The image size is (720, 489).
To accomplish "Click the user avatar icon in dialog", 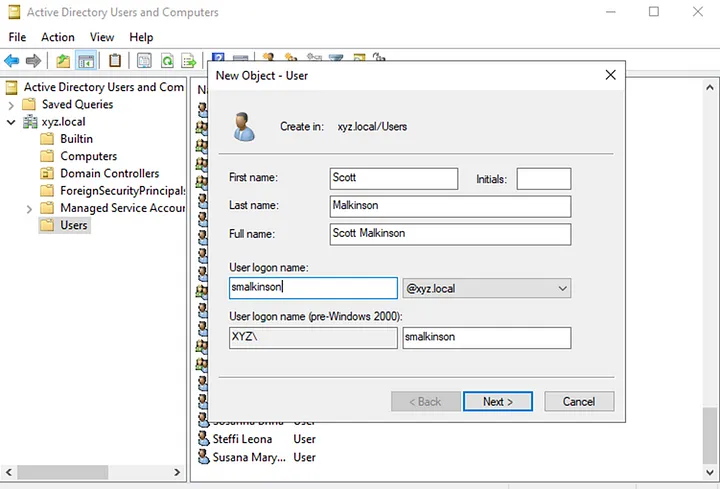I will [244, 127].
